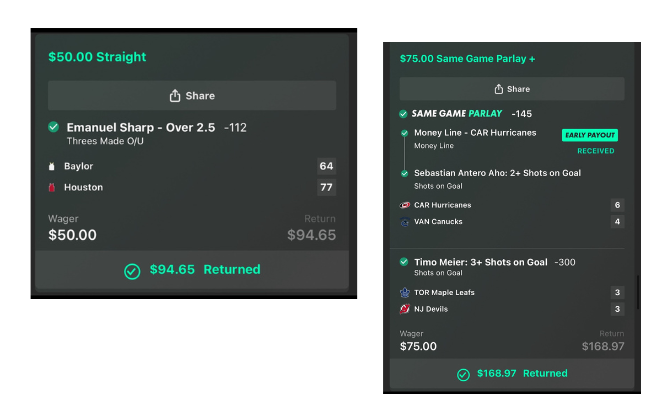Click the VAN Canucks team logo
Image resolution: width=672 pixels, height=420 pixels.
point(405,222)
